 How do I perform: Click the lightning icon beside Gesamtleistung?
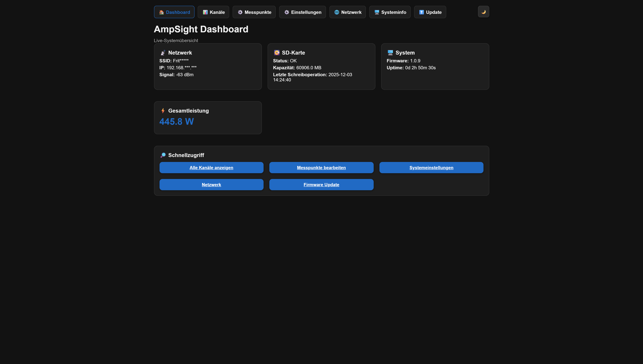(x=163, y=111)
